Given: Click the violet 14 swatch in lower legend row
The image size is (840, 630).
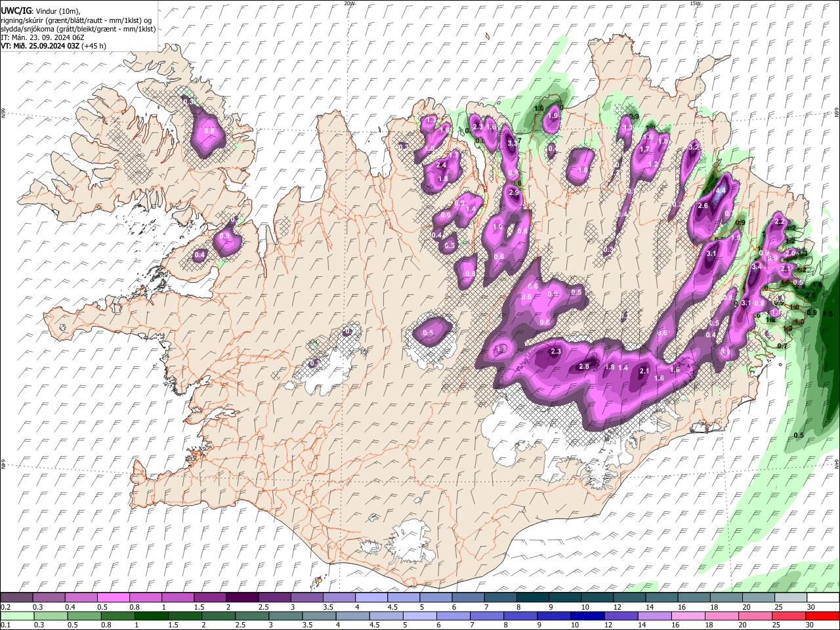Looking at the screenshot, I should (654, 616).
